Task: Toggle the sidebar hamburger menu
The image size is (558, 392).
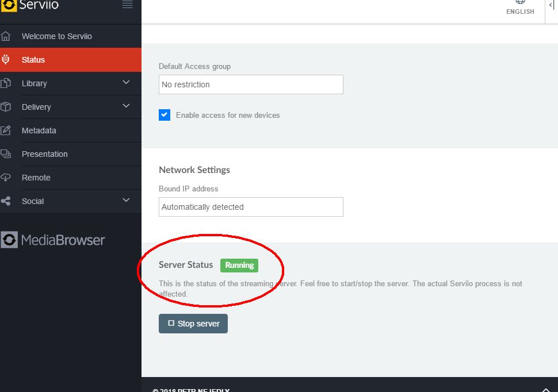Action: [127, 4]
